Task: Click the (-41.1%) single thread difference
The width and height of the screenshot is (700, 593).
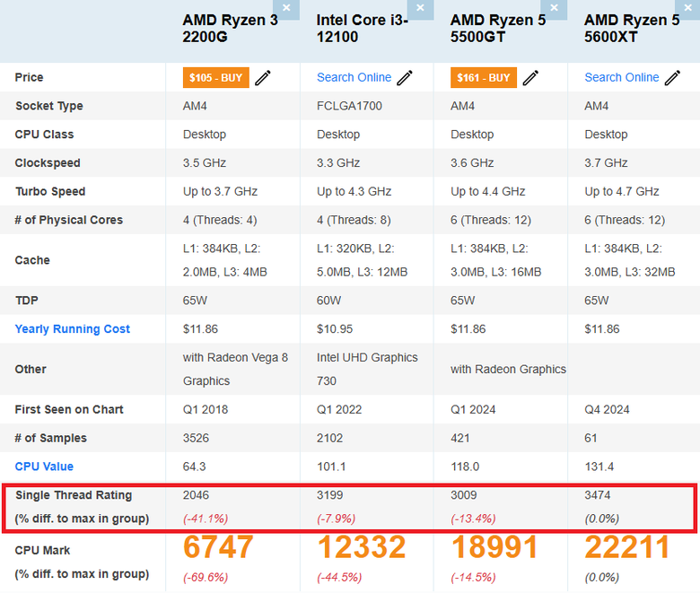Action: (206, 519)
